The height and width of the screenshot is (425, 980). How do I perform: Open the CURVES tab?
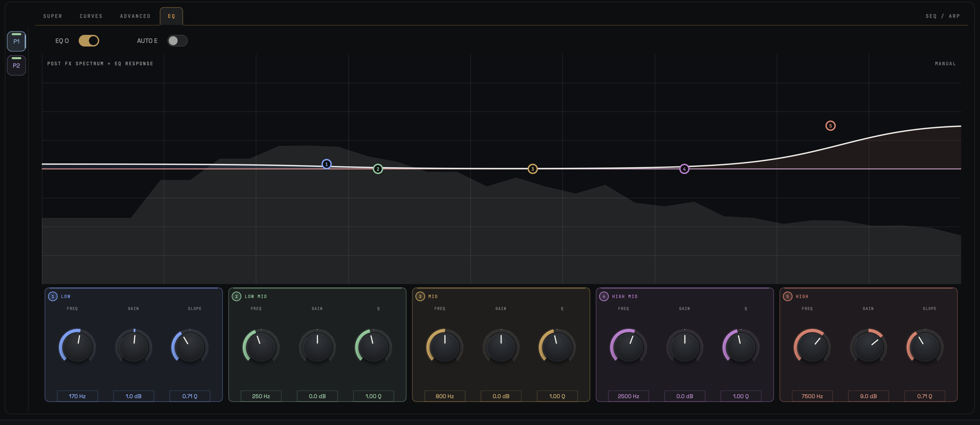[91, 16]
